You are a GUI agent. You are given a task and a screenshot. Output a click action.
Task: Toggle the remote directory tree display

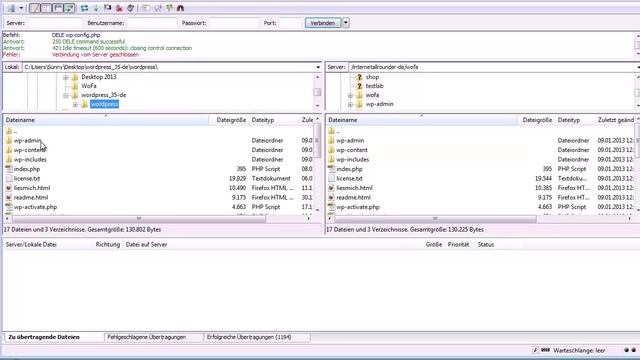58,8
